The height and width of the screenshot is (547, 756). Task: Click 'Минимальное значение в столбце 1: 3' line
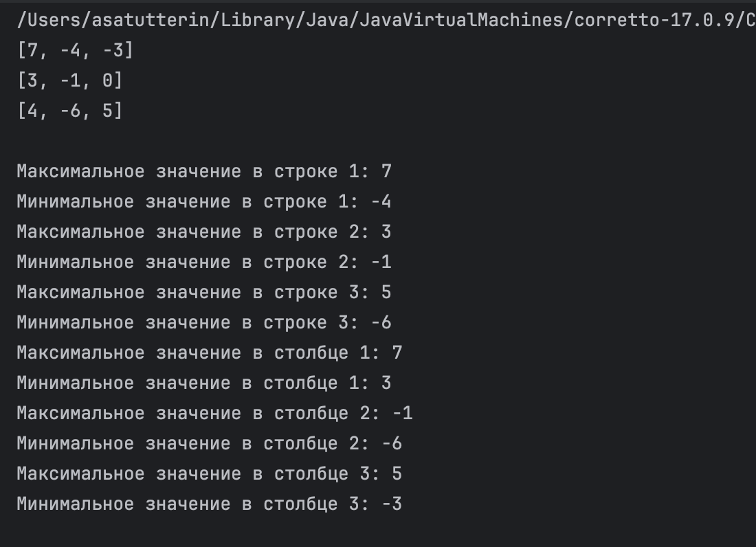204,383
